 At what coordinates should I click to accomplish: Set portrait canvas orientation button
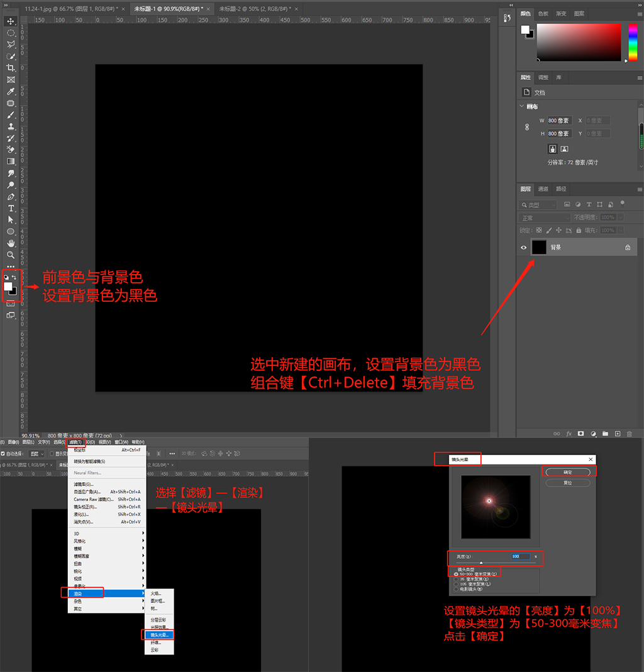(x=552, y=149)
